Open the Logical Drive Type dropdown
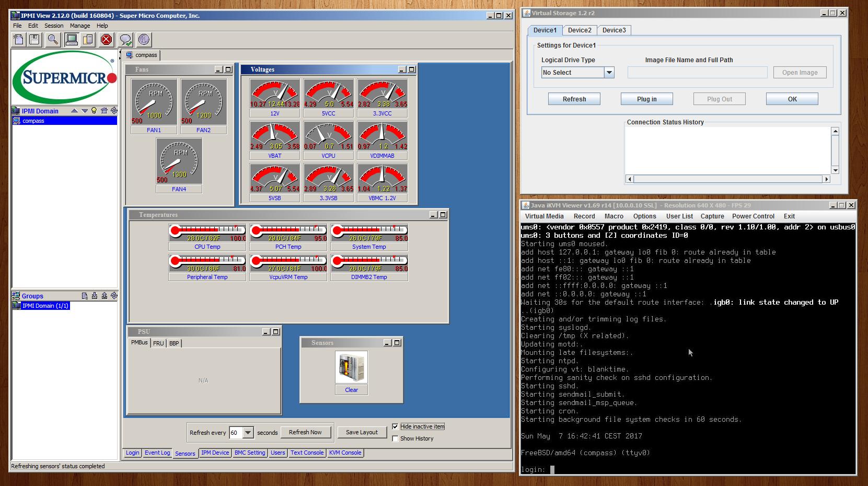The image size is (868, 486). tap(609, 73)
